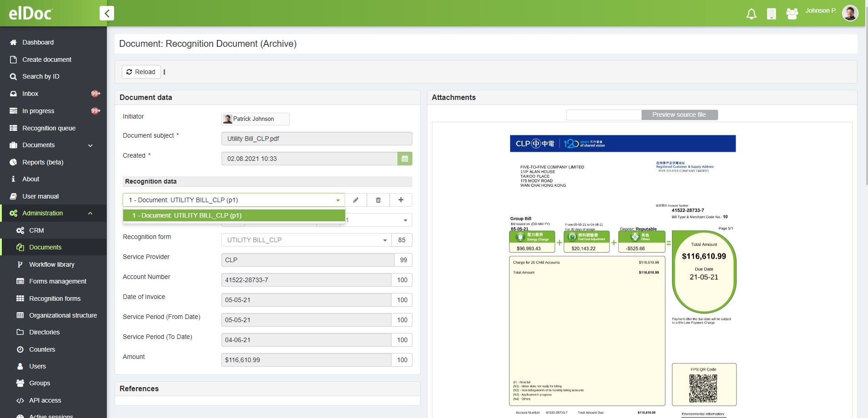Open the calendar picker for Created date
The height and width of the screenshot is (418, 868).
(x=404, y=159)
